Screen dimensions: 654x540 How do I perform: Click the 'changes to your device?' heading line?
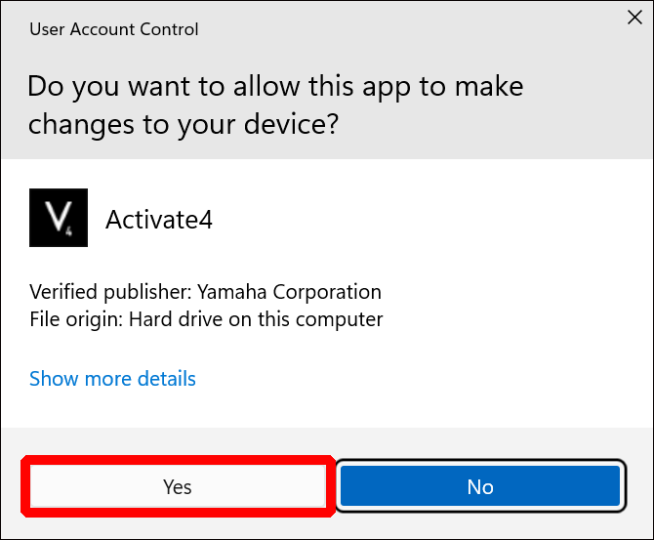click(183, 124)
